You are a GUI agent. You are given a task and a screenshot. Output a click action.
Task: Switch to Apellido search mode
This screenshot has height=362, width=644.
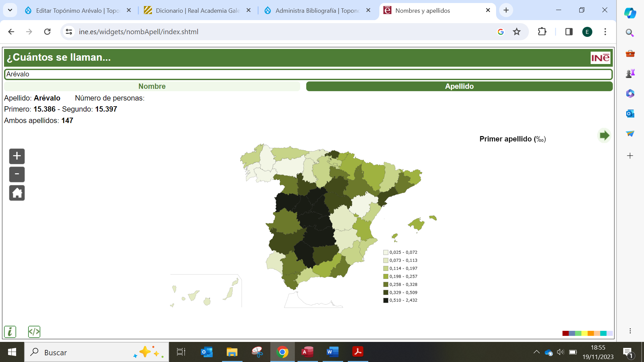459,86
